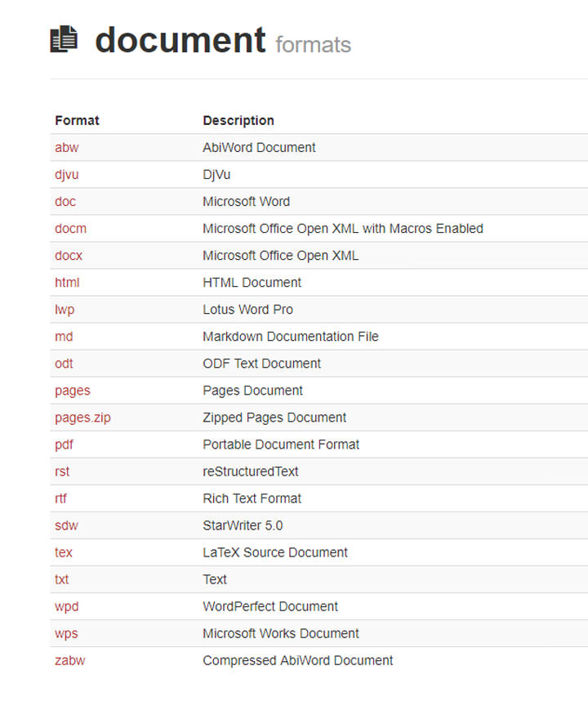Open the docm format link

pos(70,229)
